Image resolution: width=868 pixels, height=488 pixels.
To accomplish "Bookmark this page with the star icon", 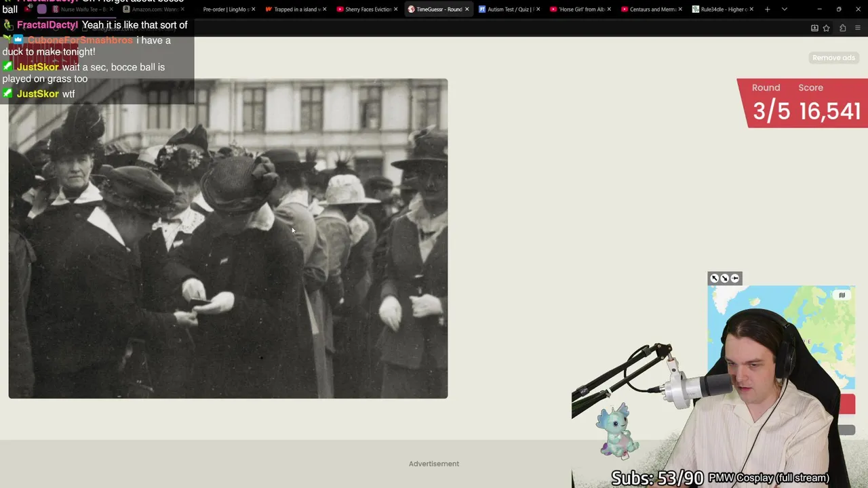I will point(826,28).
